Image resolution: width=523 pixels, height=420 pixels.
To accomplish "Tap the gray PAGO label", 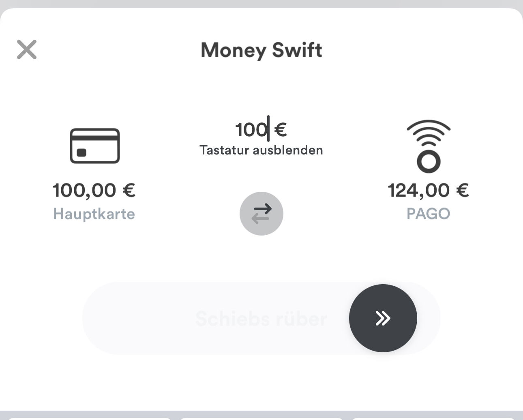I will tap(429, 214).
